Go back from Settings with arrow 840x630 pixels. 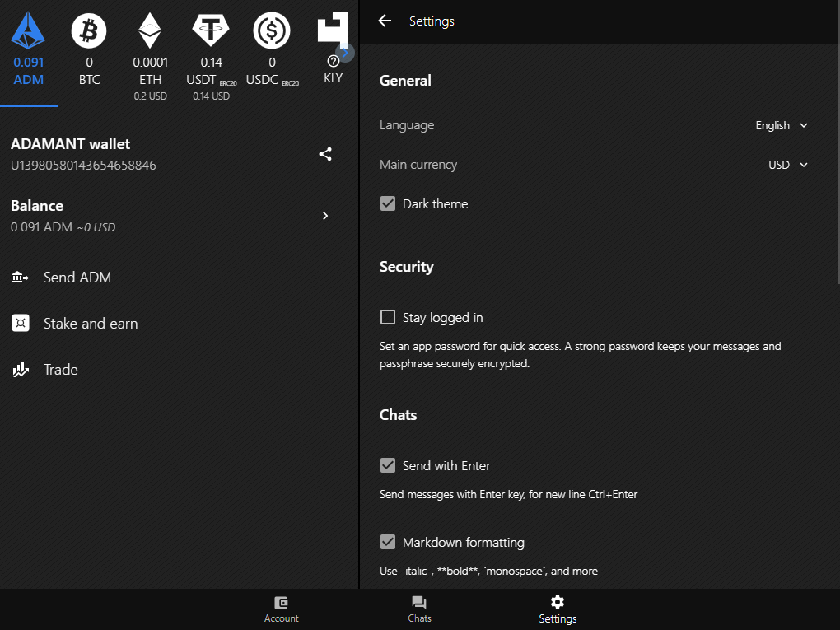(x=385, y=21)
